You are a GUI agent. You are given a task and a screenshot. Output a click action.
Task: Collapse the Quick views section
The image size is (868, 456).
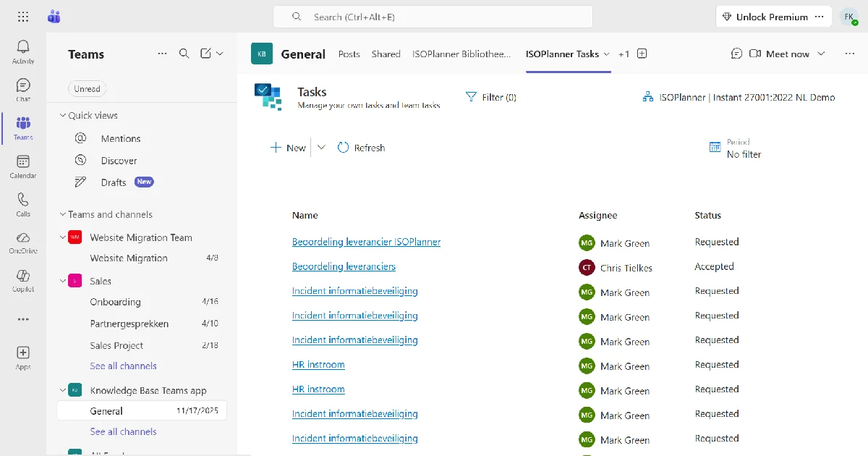(62, 115)
